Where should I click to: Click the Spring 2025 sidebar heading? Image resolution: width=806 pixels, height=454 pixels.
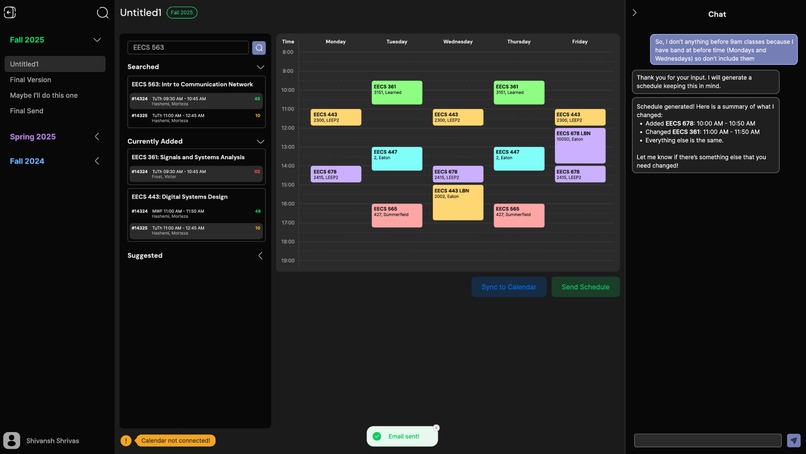32,136
